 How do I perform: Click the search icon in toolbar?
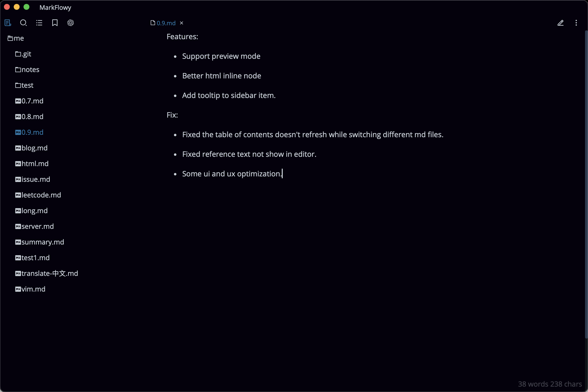[x=24, y=22]
